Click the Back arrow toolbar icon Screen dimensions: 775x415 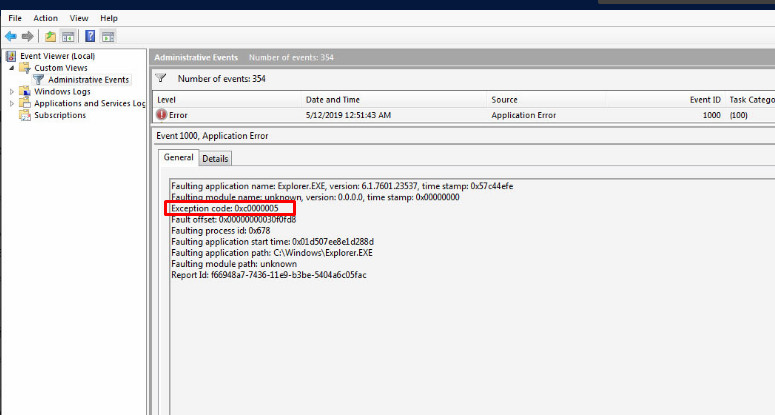[x=11, y=36]
